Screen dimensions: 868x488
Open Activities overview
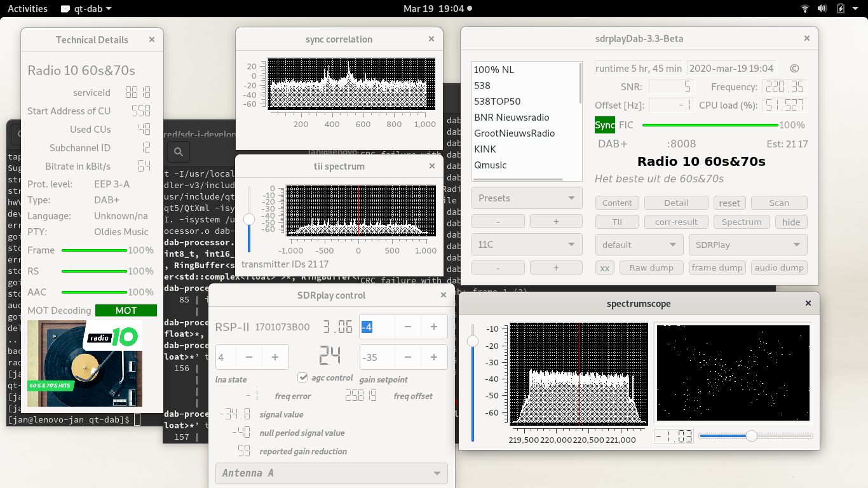tap(27, 9)
